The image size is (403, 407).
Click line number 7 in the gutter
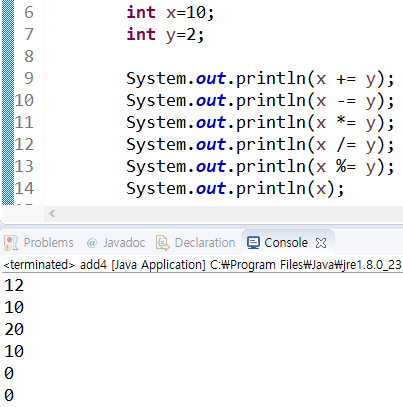[29, 34]
